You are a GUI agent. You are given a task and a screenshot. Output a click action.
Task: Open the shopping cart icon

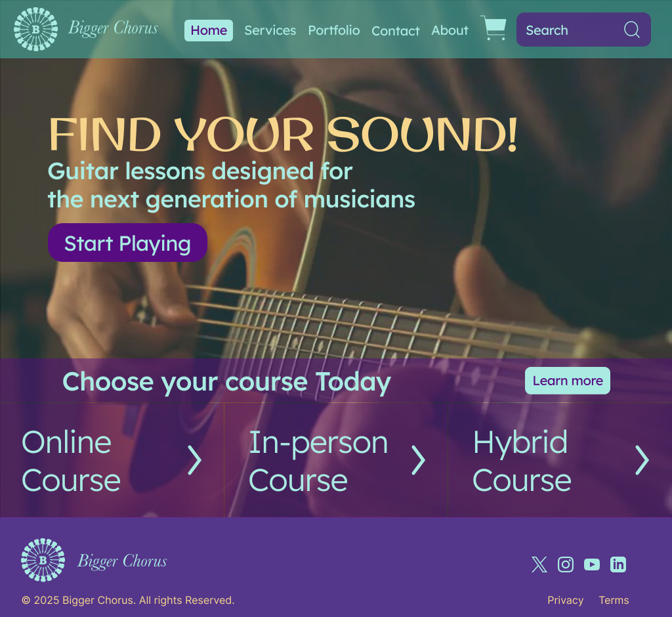click(493, 28)
